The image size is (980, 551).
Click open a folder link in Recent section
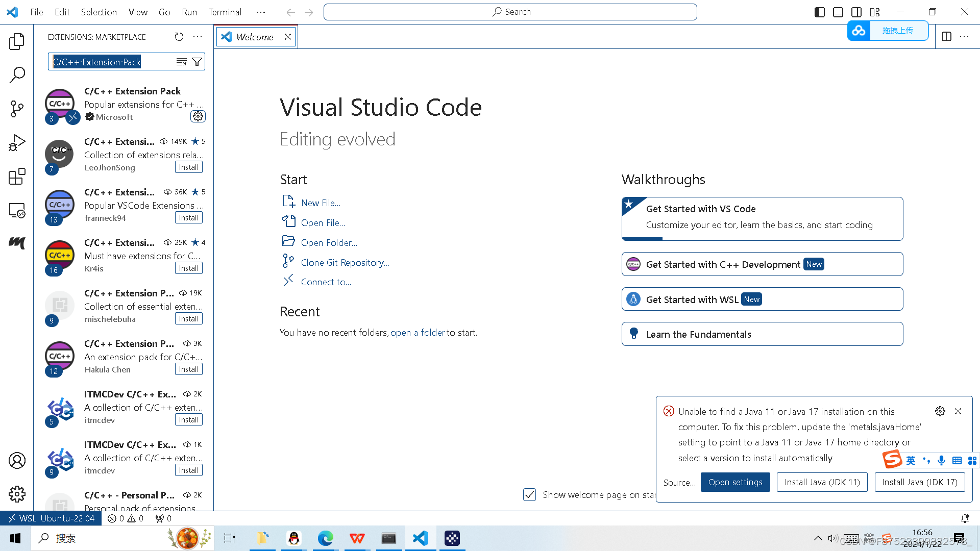click(418, 332)
